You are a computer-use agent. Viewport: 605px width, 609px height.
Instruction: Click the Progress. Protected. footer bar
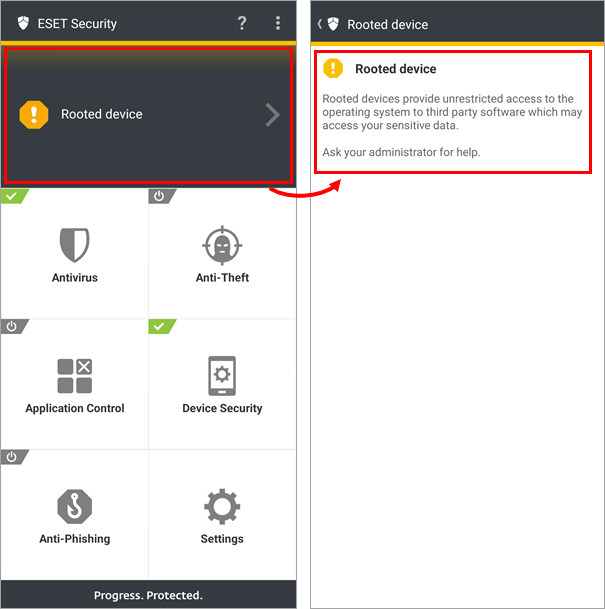(x=148, y=595)
